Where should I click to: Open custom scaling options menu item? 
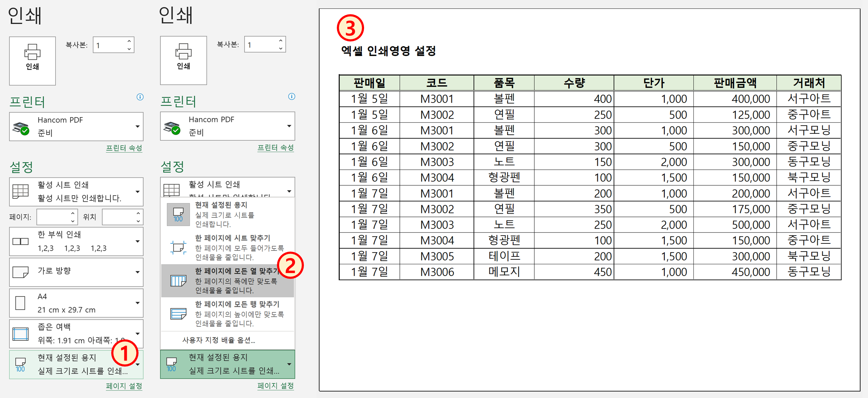point(219,340)
